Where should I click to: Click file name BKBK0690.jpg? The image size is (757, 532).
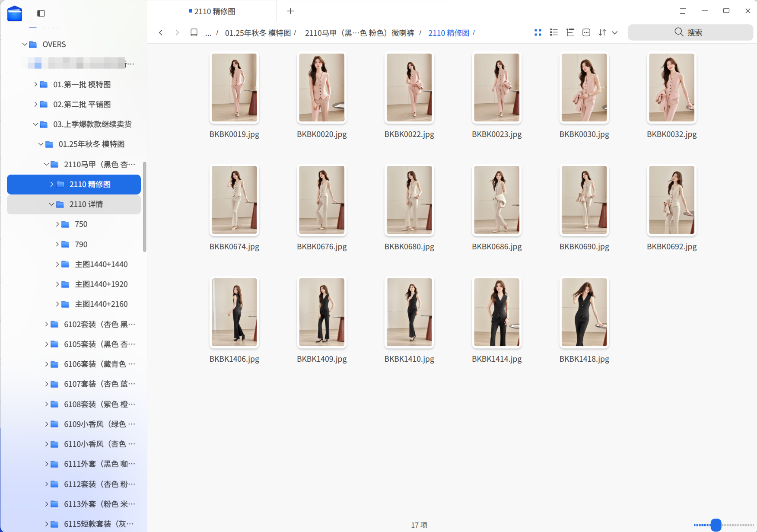584,247
